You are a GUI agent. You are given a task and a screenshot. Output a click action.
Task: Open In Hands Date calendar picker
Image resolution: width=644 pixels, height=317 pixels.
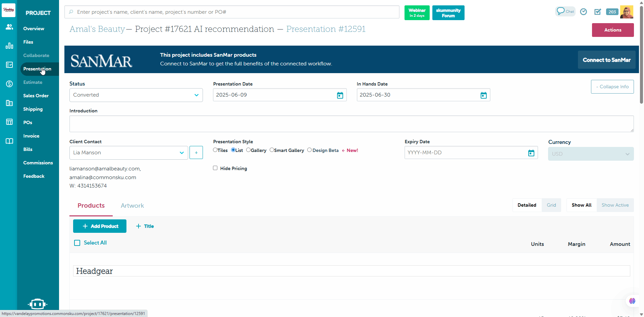(483, 95)
